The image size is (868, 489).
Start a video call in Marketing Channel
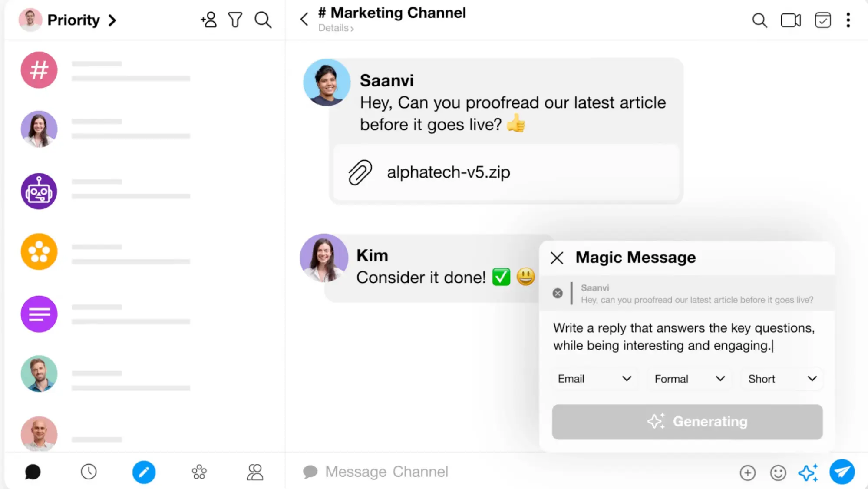pos(790,20)
